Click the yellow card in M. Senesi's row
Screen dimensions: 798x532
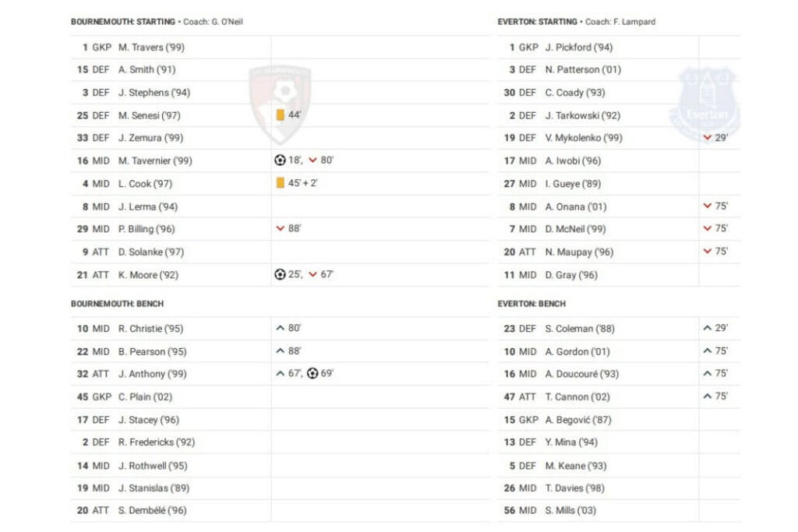281,115
